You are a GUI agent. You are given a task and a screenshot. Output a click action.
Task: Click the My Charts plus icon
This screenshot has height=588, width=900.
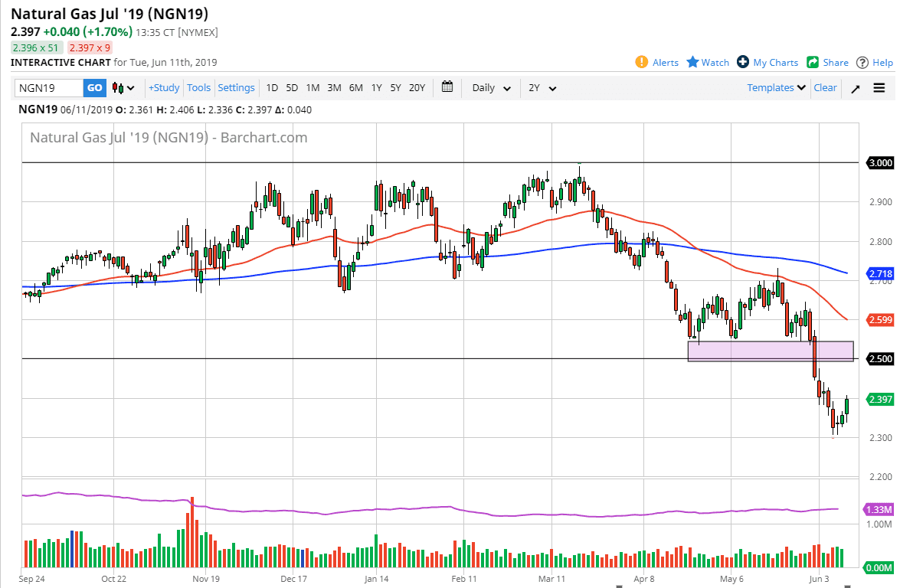743,62
